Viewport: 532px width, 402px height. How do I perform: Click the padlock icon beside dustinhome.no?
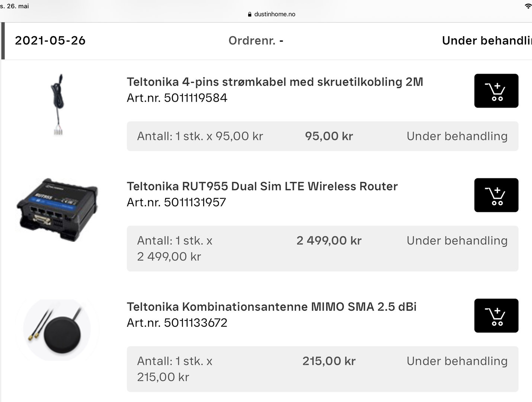pyautogui.click(x=250, y=14)
